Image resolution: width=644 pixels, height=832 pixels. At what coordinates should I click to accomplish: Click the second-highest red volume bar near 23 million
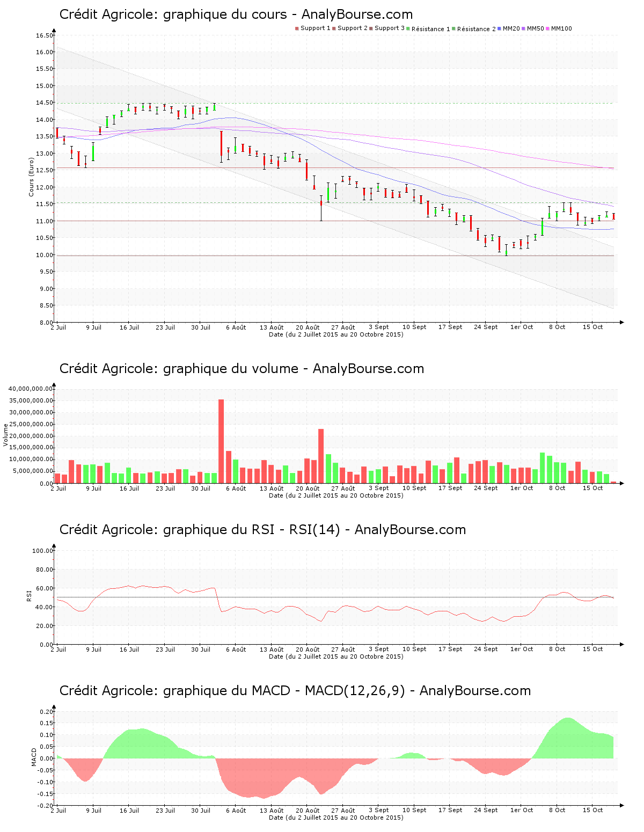coord(321,456)
